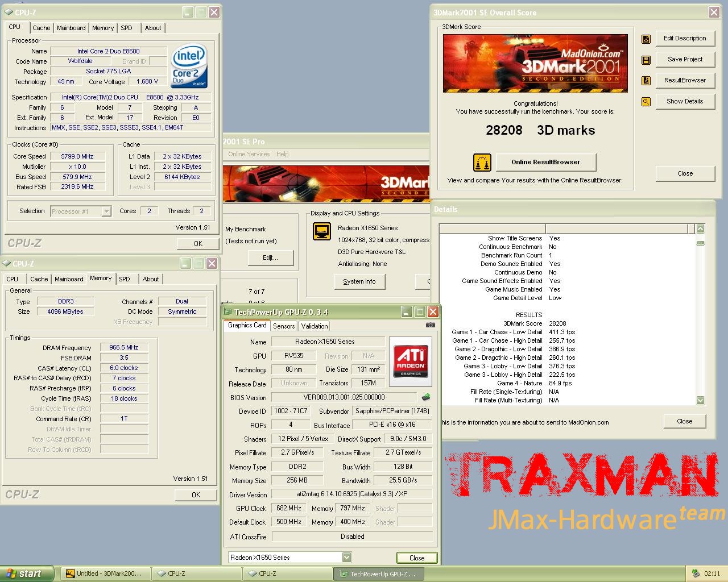This screenshot has height=582, width=728.
Task: Click the BIOS Version field in GPU-Z
Action: [x=345, y=397]
